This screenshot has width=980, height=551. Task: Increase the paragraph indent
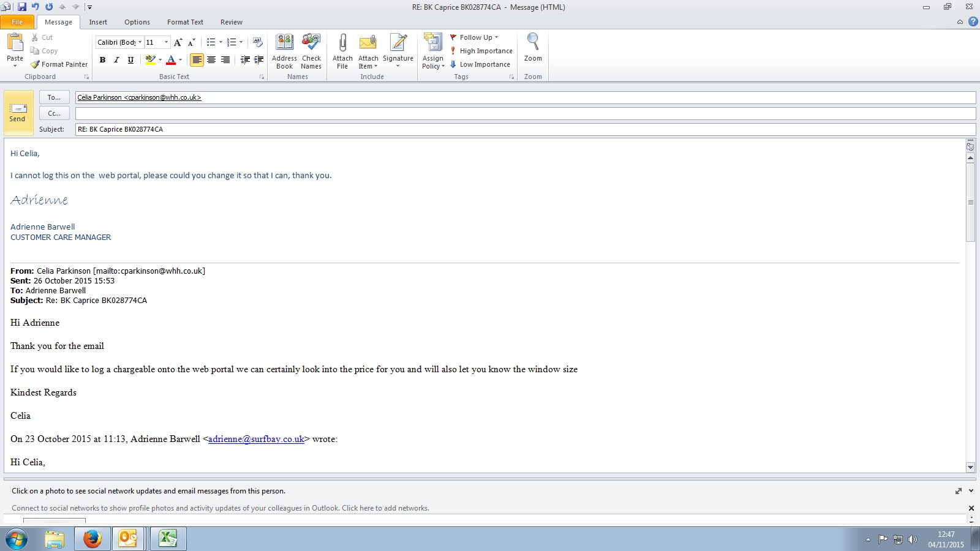(258, 60)
